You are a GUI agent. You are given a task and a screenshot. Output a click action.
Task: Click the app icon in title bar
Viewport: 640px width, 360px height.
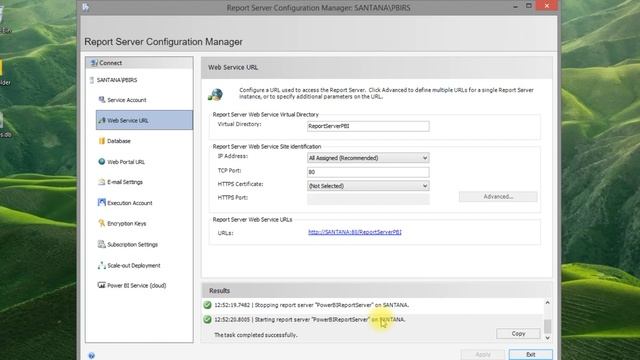tap(86, 7)
